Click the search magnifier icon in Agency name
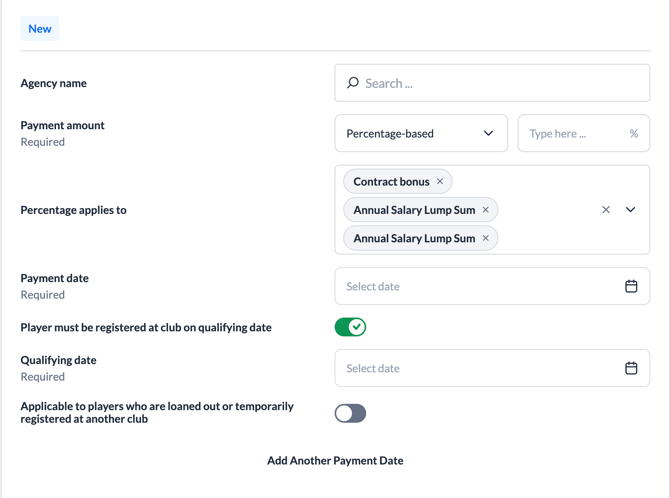The image size is (670, 498). tap(353, 83)
